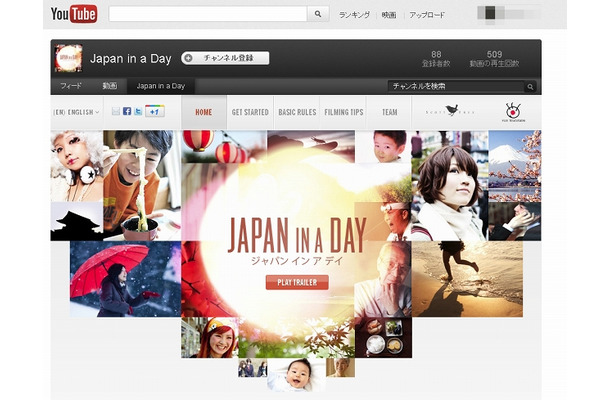Click the ジャパン イン ア デイ subtitle text
This screenshot has width=610, height=400.
click(x=297, y=261)
